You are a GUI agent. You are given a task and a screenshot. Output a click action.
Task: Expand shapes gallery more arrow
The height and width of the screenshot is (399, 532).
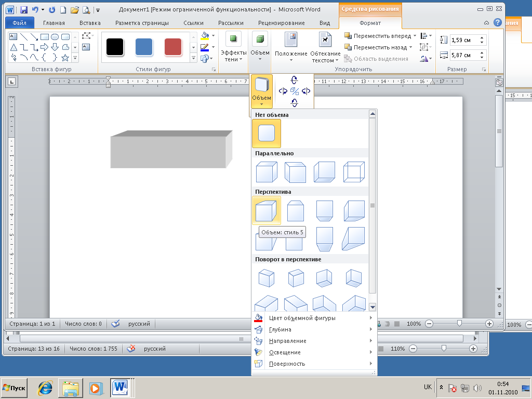coord(75,58)
